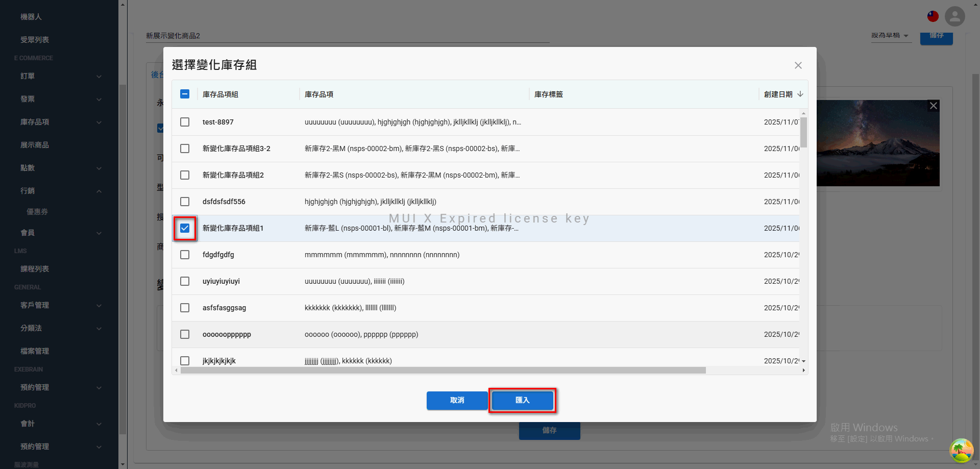Check the ooooooppppppp row checkbox
The image size is (980, 469).
tap(185, 334)
